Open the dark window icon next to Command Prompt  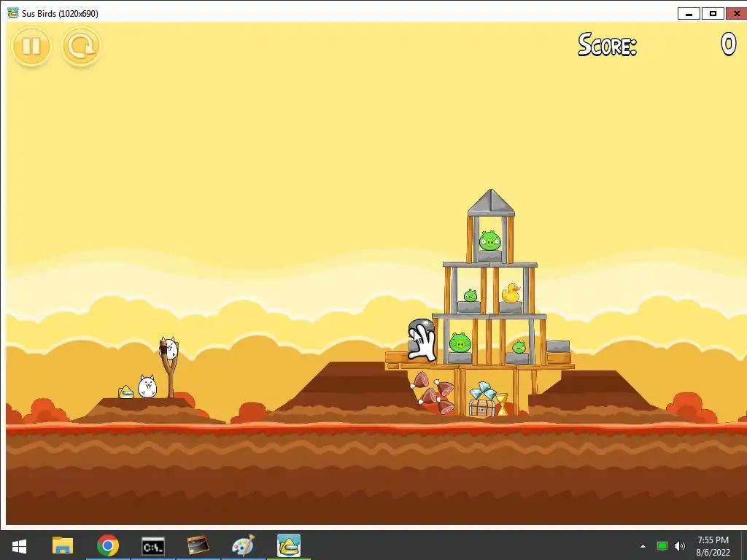pyautogui.click(x=198, y=545)
